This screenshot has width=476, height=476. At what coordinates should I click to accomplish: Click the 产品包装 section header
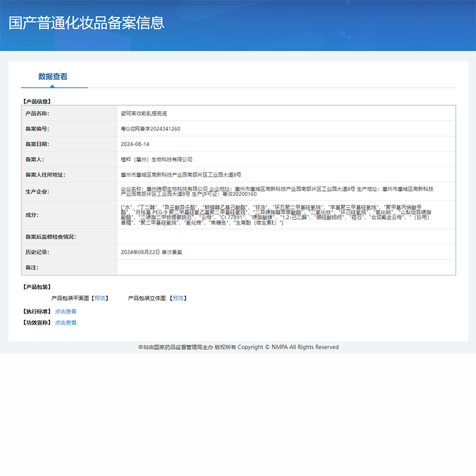(x=37, y=286)
